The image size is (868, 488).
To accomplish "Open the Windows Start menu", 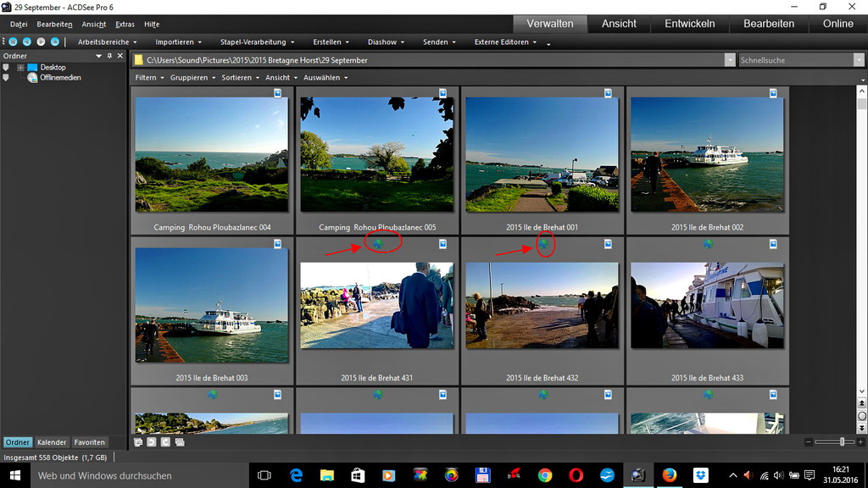I will coord(15,475).
